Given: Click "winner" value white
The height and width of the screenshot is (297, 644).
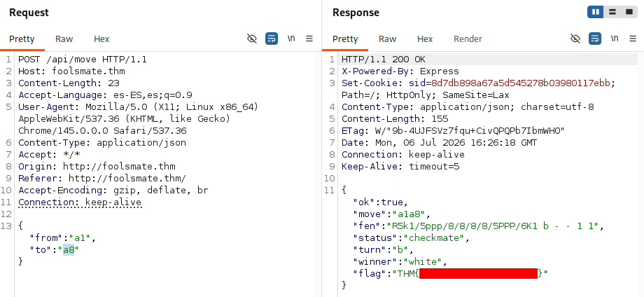Looking at the screenshot, I should (x=421, y=262).
